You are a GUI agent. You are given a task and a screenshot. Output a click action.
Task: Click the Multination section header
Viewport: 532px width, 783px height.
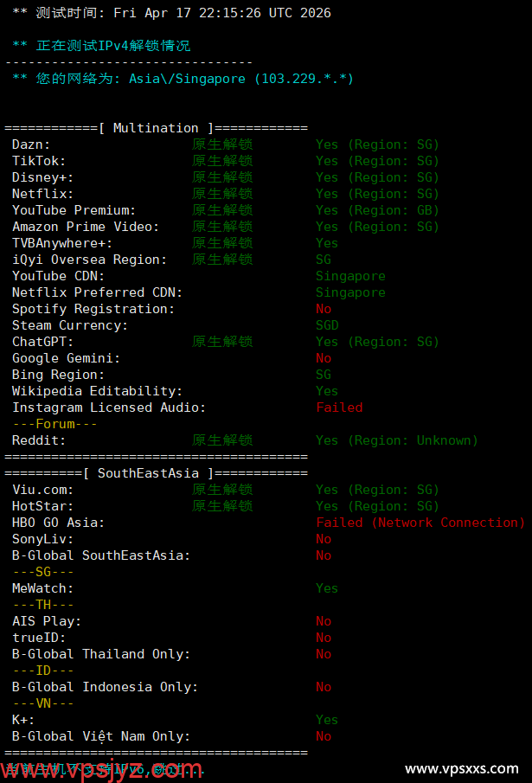pyautogui.click(x=156, y=128)
